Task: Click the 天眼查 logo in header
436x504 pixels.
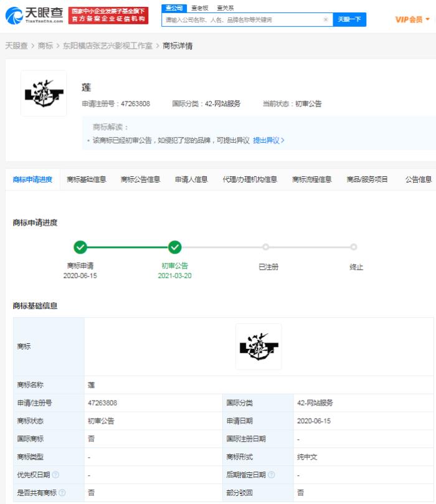Action: pyautogui.click(x=34, y=15)
